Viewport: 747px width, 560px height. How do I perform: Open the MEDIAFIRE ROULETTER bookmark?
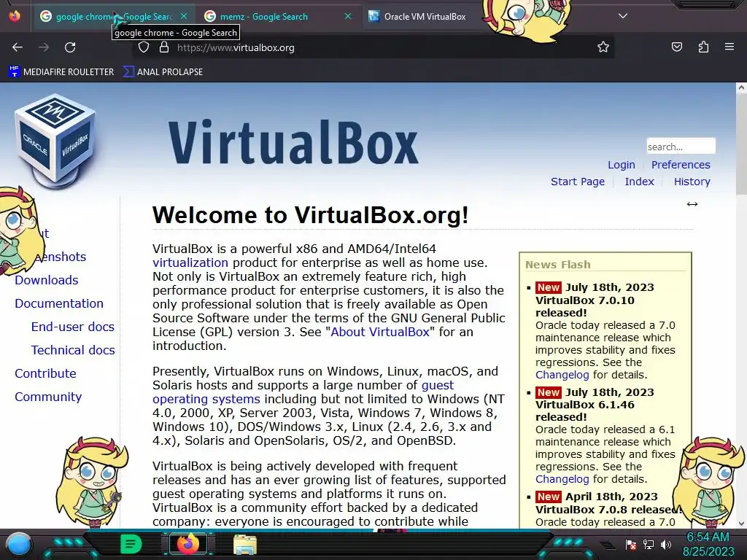tap(61, 72)
